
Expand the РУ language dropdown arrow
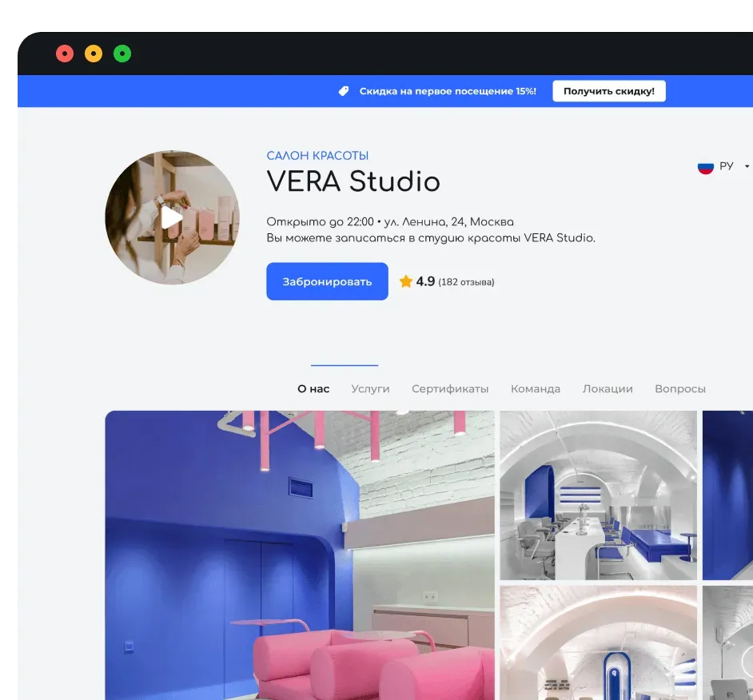click(747, 166)
